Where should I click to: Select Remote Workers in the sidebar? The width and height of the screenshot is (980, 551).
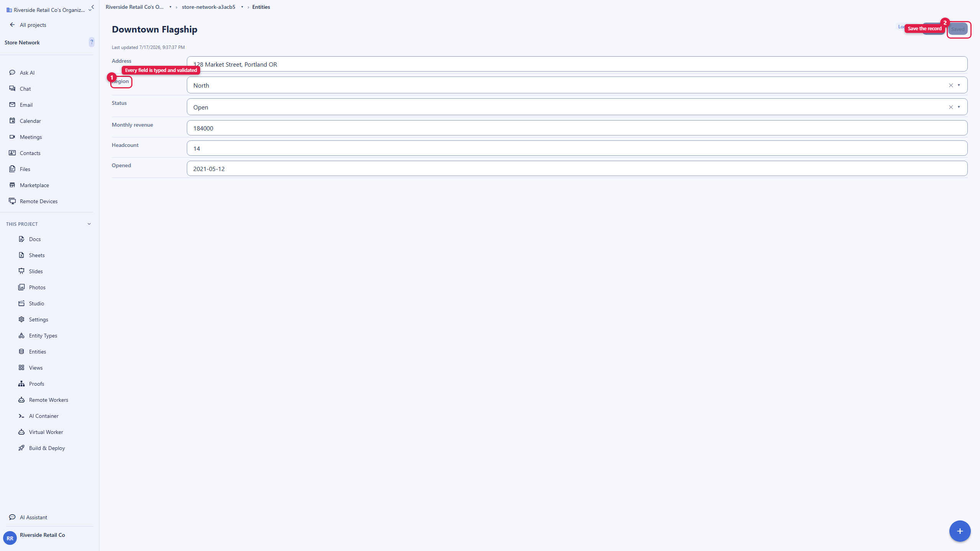[49, 400]
